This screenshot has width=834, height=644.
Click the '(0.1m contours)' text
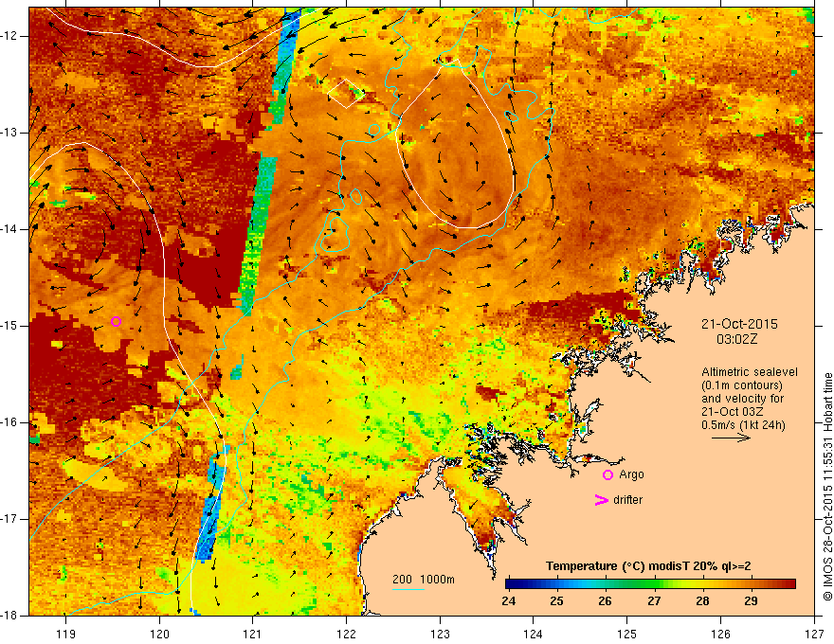coord(742,385)
